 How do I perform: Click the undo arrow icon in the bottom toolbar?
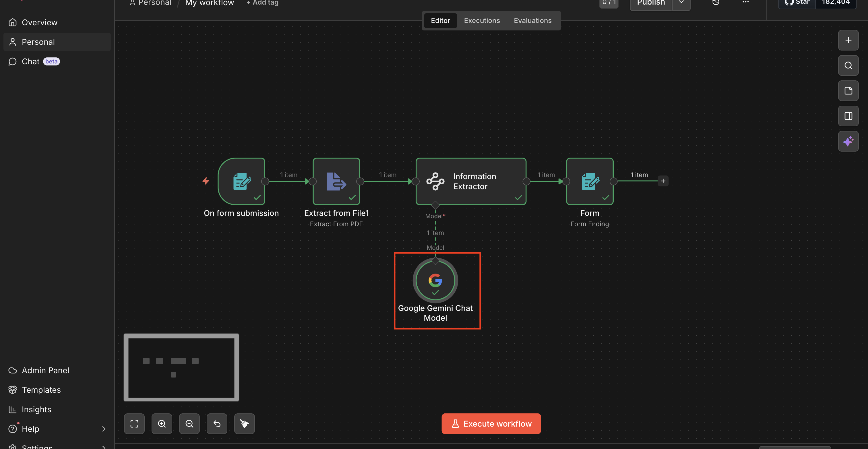[x=217, y=424]
